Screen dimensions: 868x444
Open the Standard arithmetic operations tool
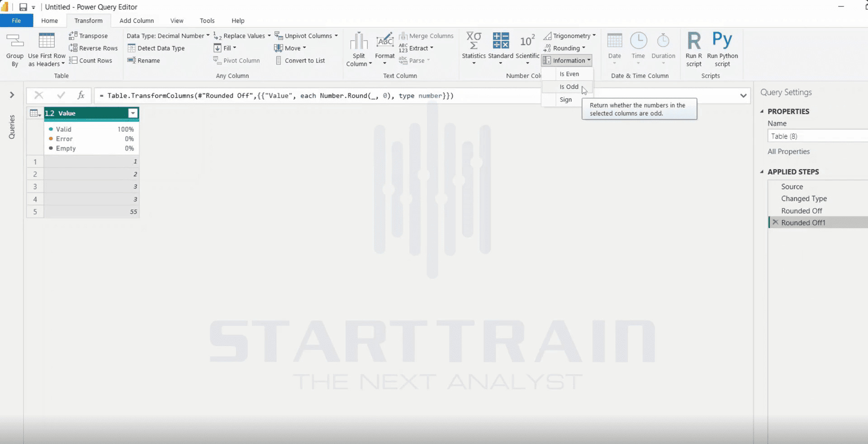[500, 49]
